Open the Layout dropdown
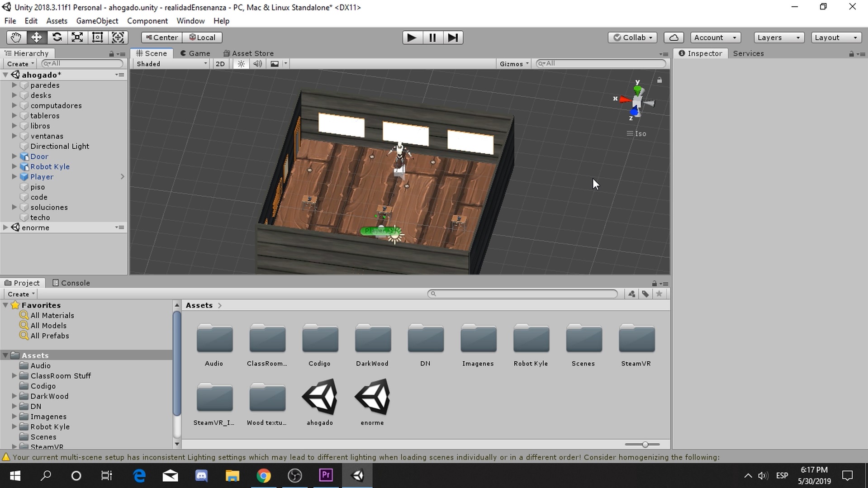 tap(836, 38)
